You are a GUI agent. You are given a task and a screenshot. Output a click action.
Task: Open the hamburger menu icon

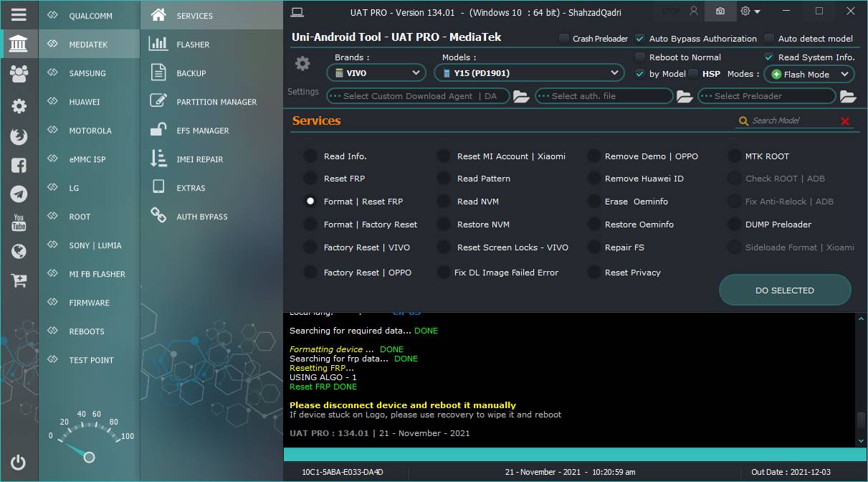[19, 14]
